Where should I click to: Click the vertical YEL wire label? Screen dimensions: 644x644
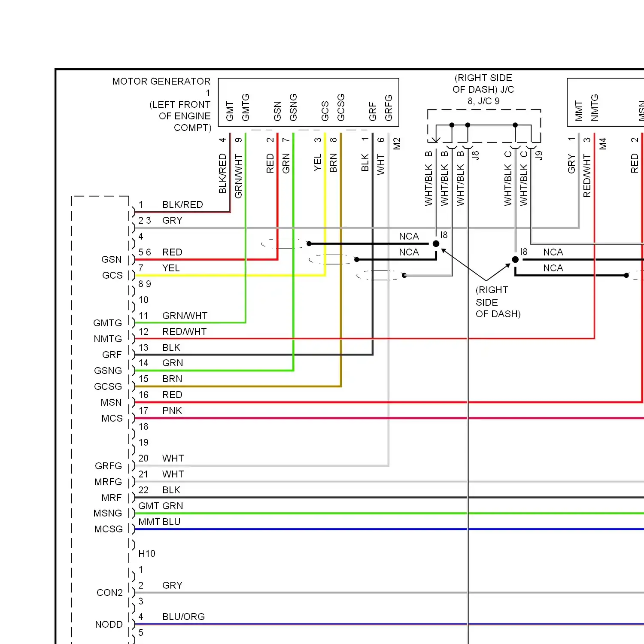tap(318, 162)
